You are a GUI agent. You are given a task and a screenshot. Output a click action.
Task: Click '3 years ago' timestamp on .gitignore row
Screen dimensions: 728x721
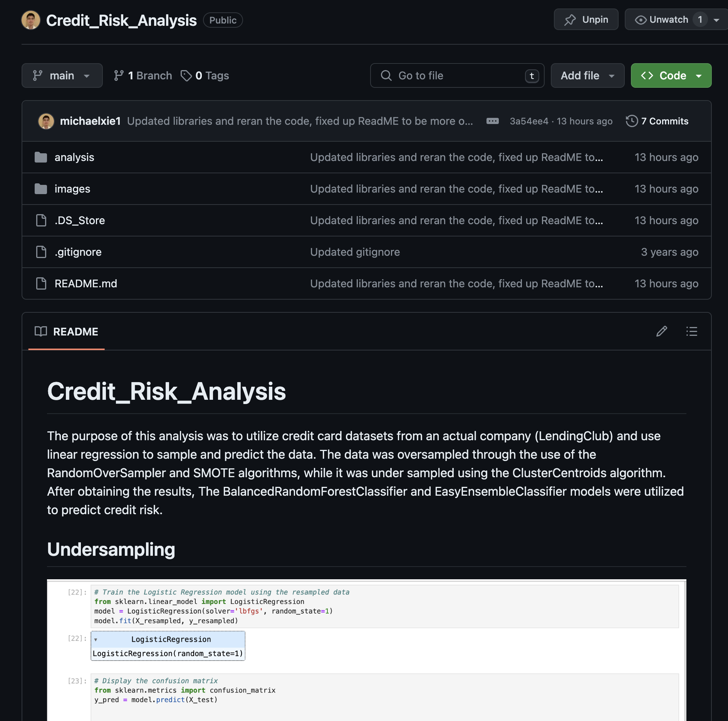669,252
